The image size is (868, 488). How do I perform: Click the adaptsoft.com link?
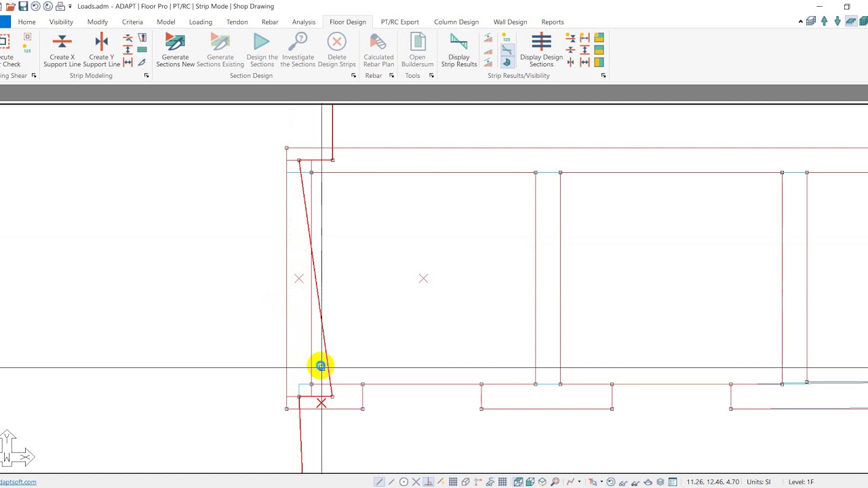[18, 482]
